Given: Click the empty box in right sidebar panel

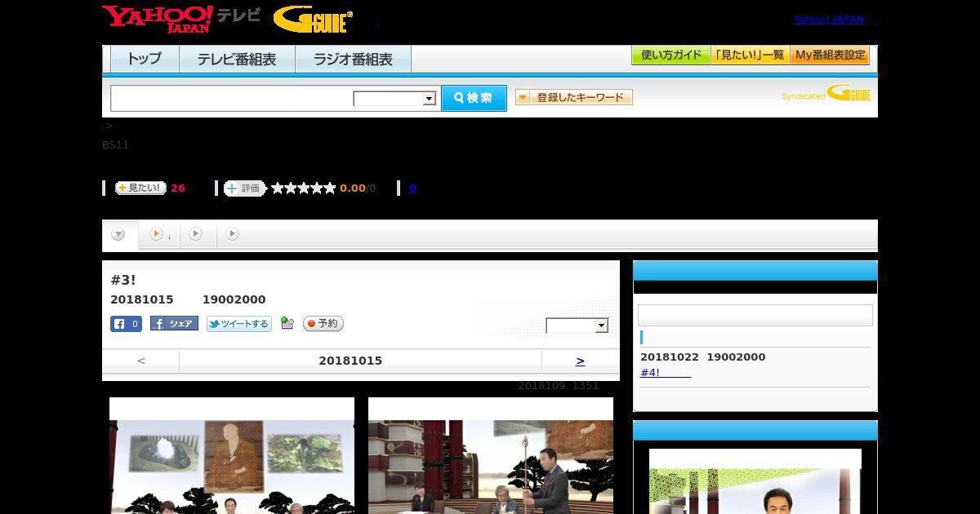Looking at the screenshot, I should [x=755, y=316].
